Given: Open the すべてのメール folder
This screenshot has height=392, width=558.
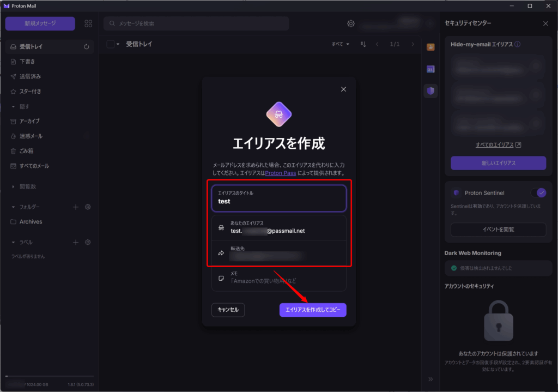Looking at the screenshot, I should point(50,166).
